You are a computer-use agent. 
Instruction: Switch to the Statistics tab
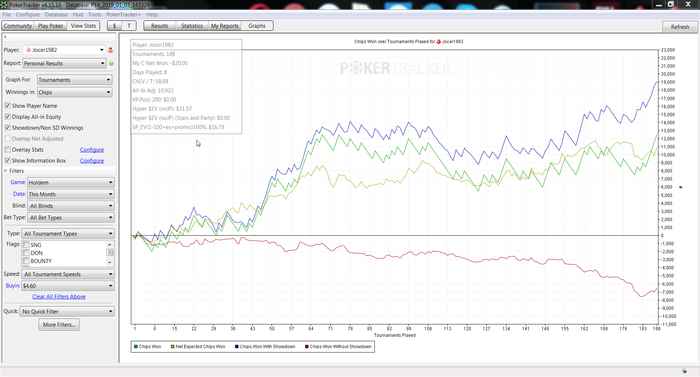pyautogui.click(x=192, y=26)
